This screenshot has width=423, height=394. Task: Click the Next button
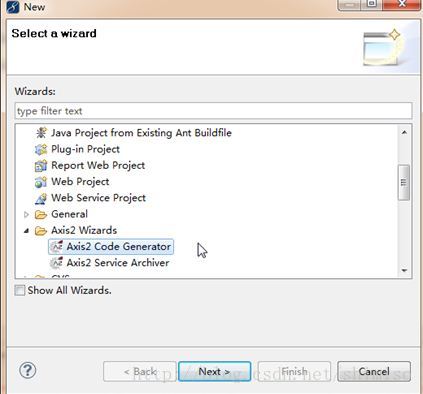pyautogui.click(x=214, y=371)
